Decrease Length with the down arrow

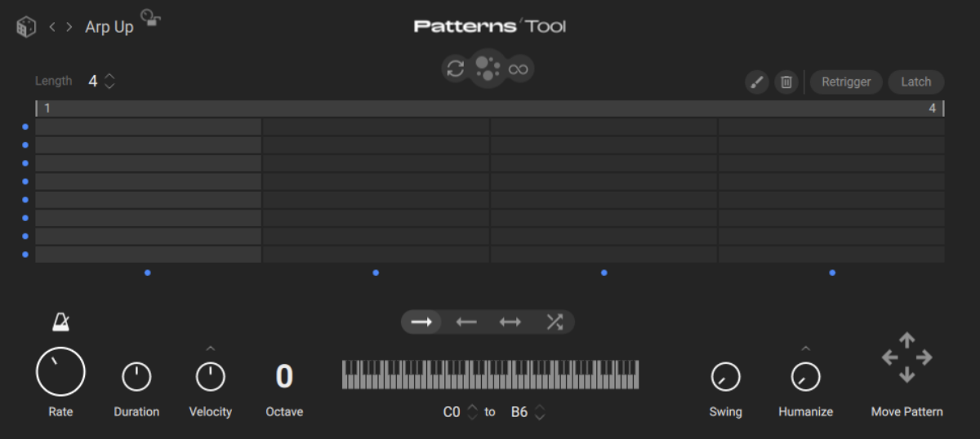click(x=109, y=86)
